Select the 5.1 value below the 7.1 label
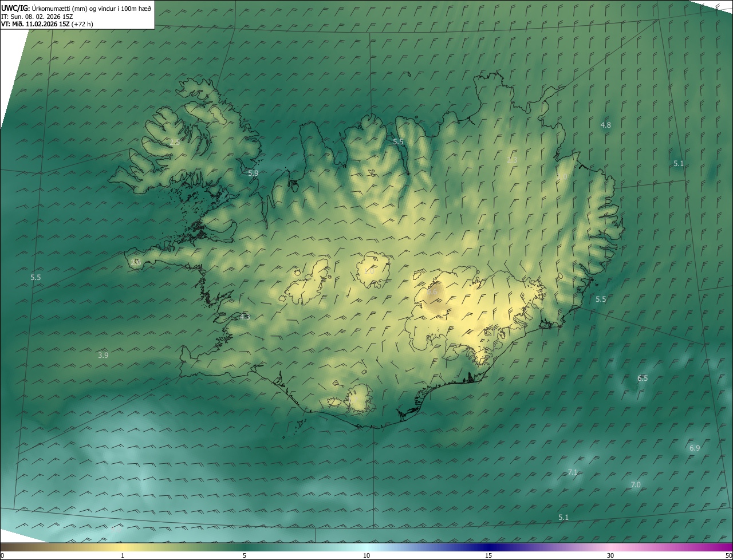This screenshot has width=733, height=560. (563, 517)
